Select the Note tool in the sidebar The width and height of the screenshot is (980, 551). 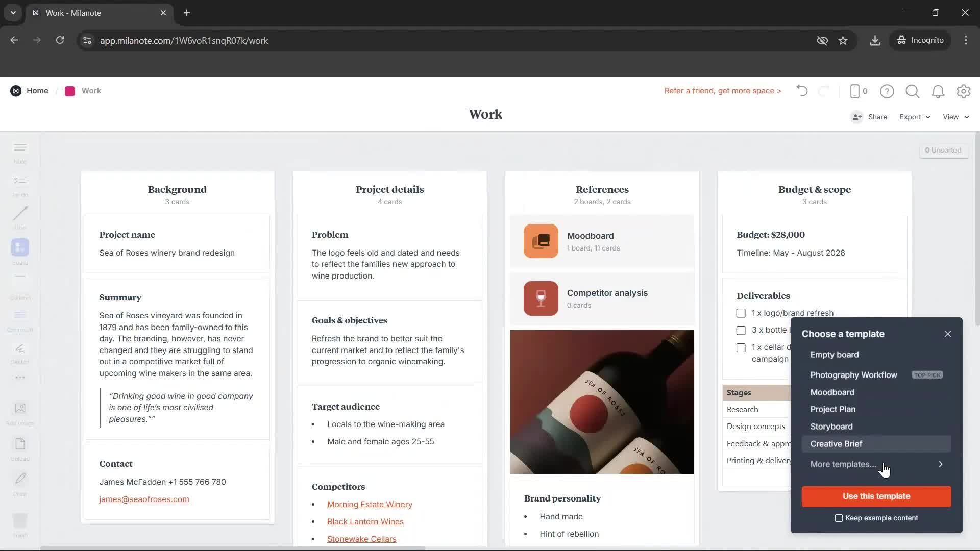pyautogui.click(x=19, y=152)
